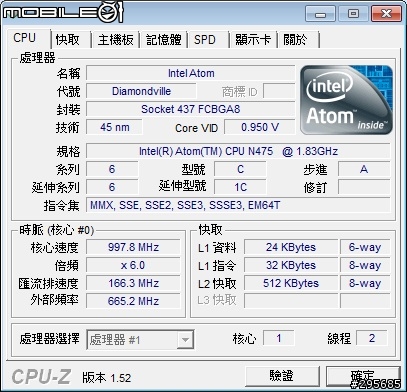Maximize the CPU-Z window
This screenshot has width=407, height=392.
coord(353,14)
